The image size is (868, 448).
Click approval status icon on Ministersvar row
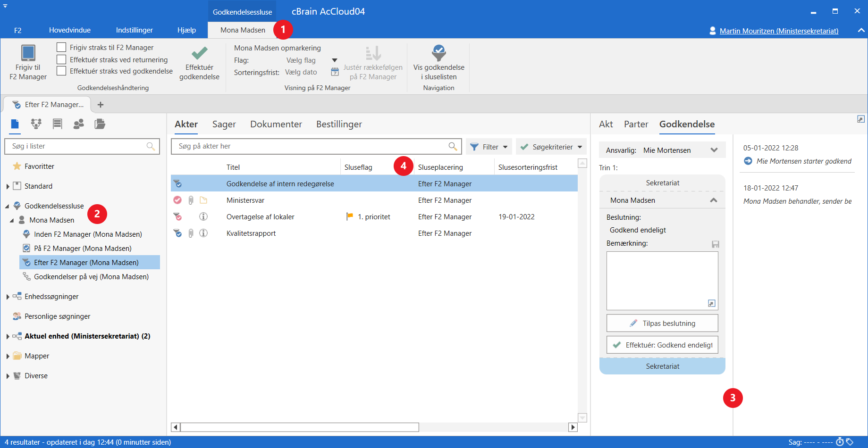177,200
